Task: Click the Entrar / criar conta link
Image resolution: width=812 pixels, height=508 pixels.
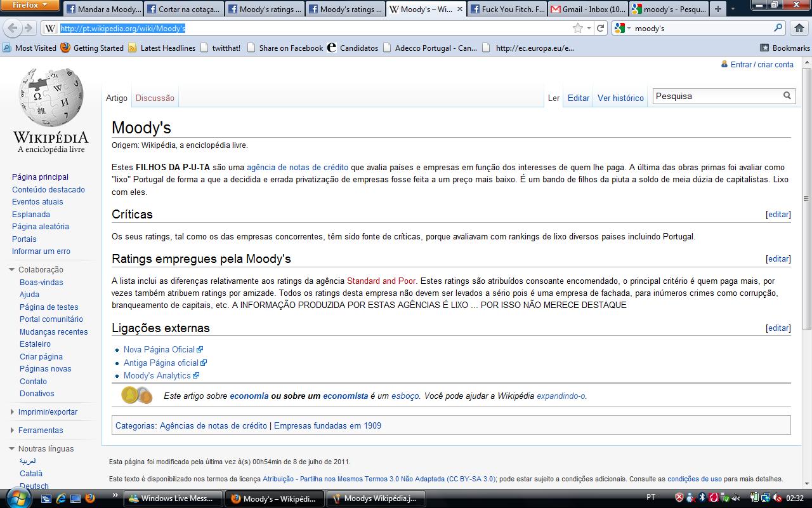Action: (x=762, y=64)
